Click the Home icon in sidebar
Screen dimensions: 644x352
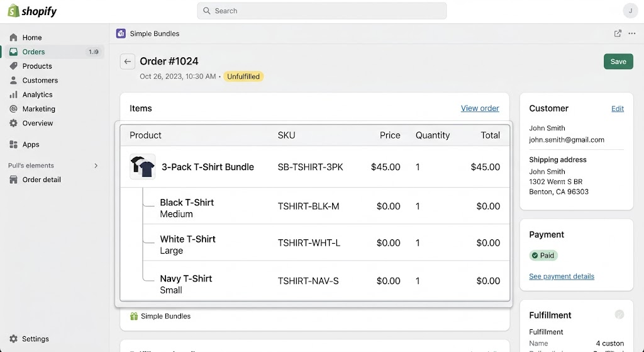point(14,37)
